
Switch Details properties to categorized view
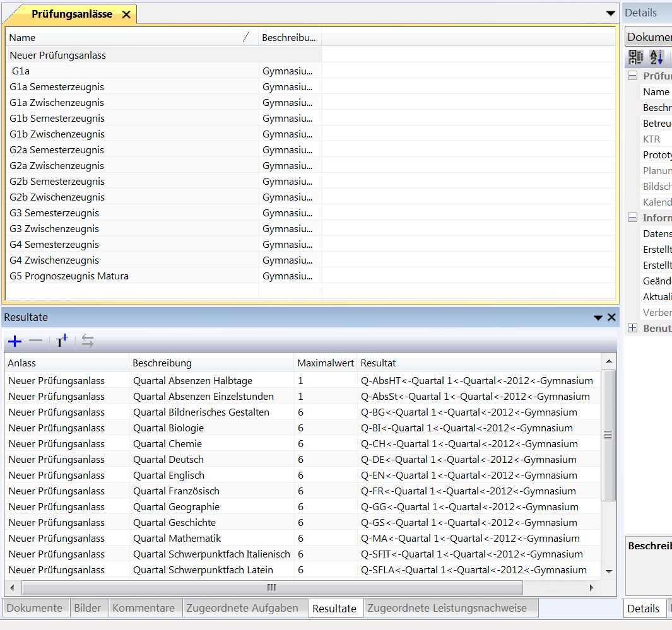click(635, 58)
